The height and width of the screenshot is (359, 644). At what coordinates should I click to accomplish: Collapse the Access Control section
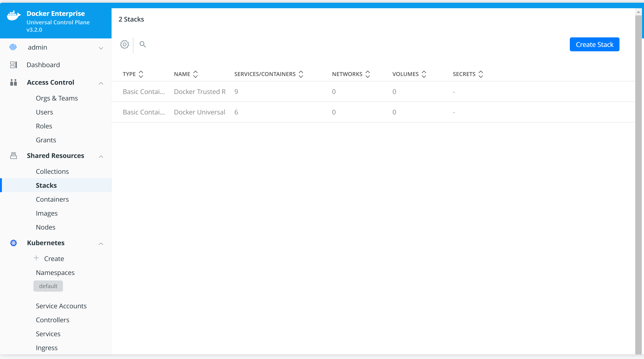click(x=101, y=83)
